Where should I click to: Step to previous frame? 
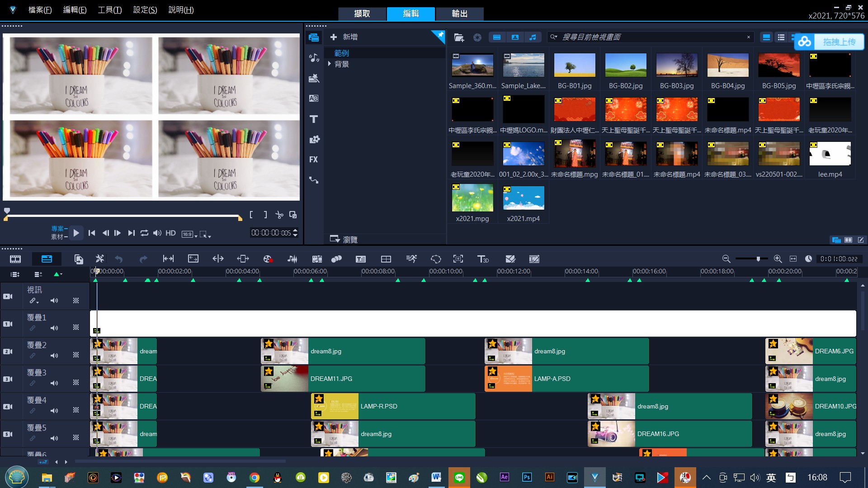point(105,233)
